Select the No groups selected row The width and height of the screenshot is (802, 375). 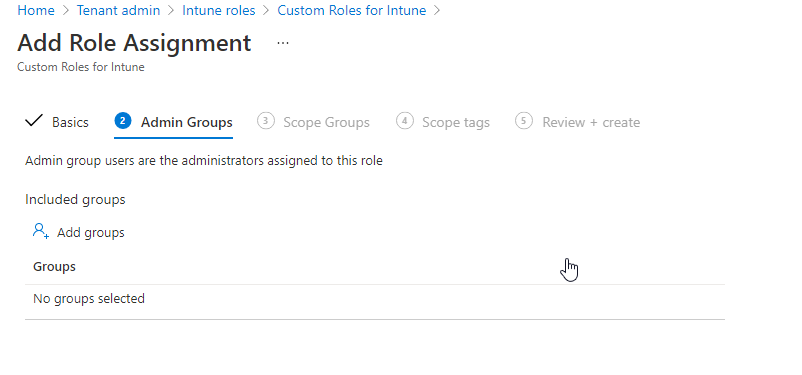tap(375, 298)
